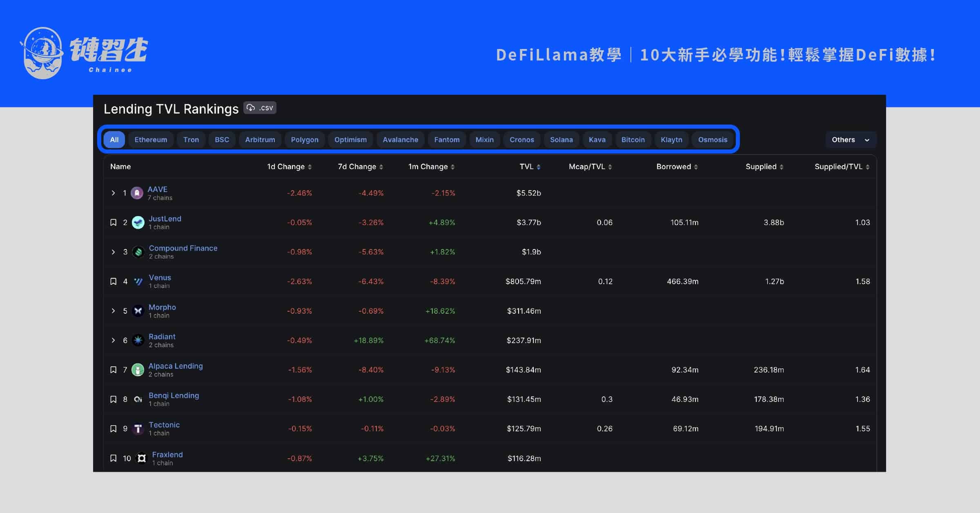Open the Others chains dropdown
980x513 pixels.
click(x=851, y=140)
